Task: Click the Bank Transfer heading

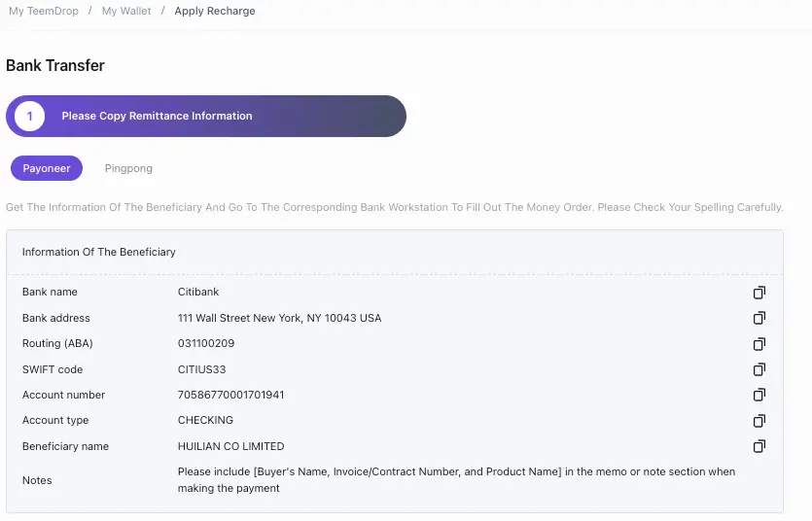Action: pos(55,66)
